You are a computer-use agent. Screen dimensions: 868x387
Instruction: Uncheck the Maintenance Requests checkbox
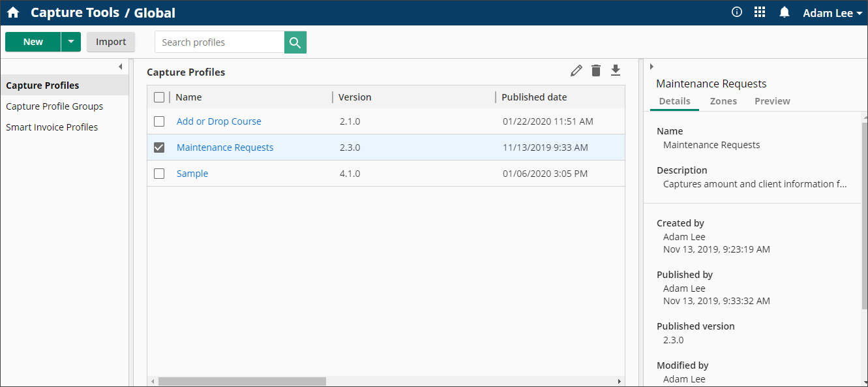click(x=159, y=147)
